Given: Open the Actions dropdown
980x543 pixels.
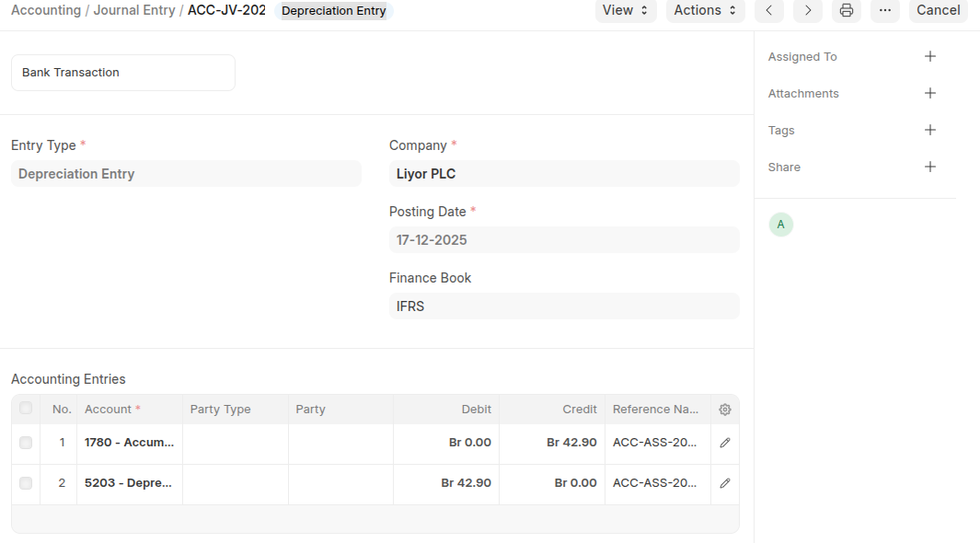Looking at the screenshot, I should pos(705,10).
